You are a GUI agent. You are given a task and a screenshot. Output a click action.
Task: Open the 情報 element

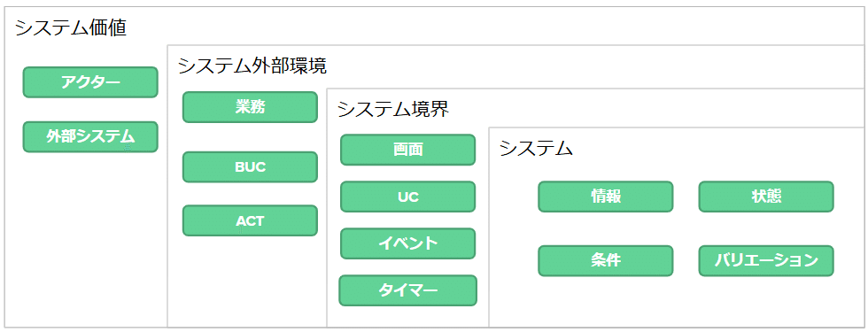tap(606, 197)
